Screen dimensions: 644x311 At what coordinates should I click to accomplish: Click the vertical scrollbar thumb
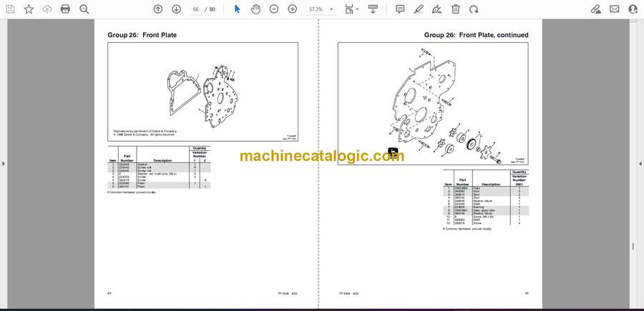point(633,246)
